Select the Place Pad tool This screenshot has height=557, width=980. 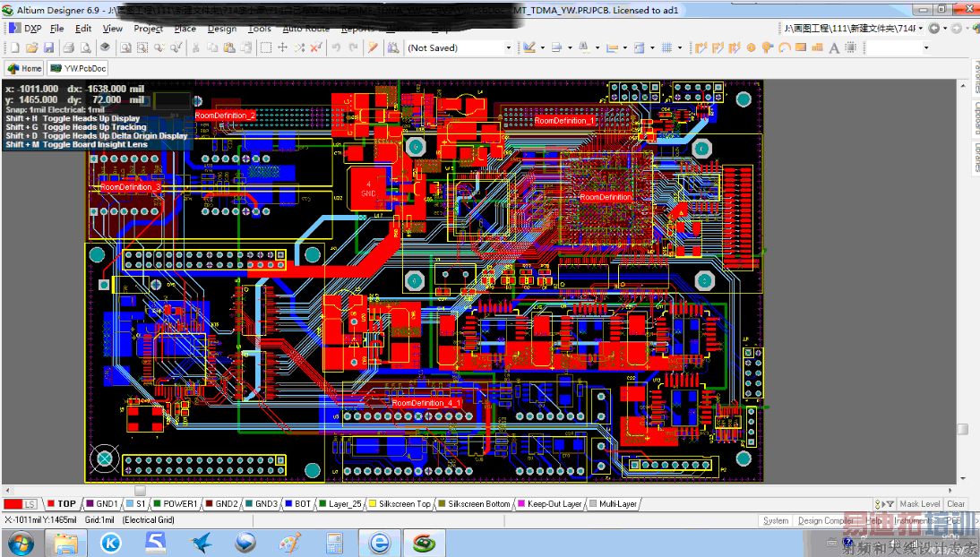pyautogui.click(x=751, y=47)
